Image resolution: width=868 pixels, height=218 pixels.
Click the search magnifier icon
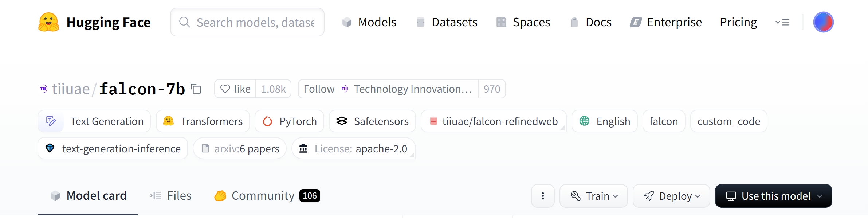pyautogui.click(x=184, y=22)
